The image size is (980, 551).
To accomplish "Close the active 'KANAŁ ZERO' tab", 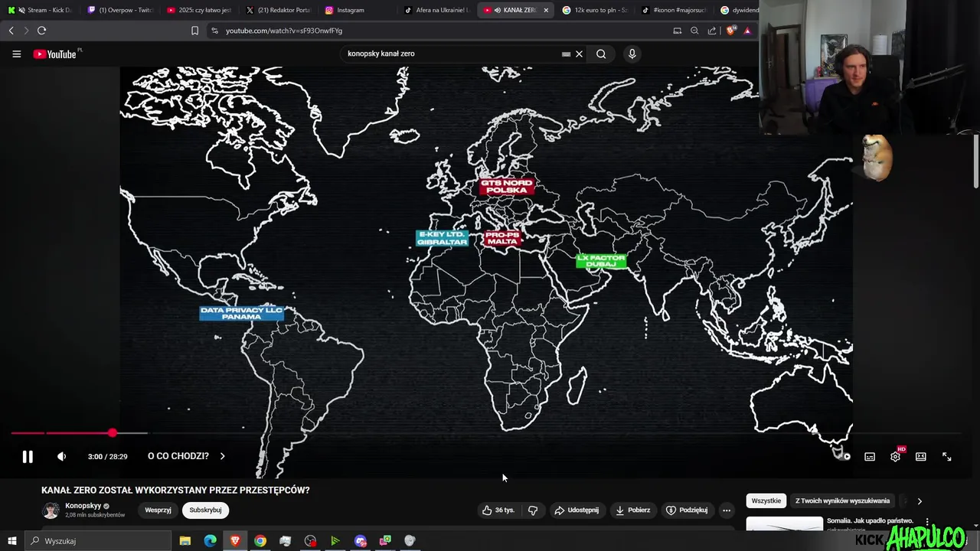I will coord(546,10).
